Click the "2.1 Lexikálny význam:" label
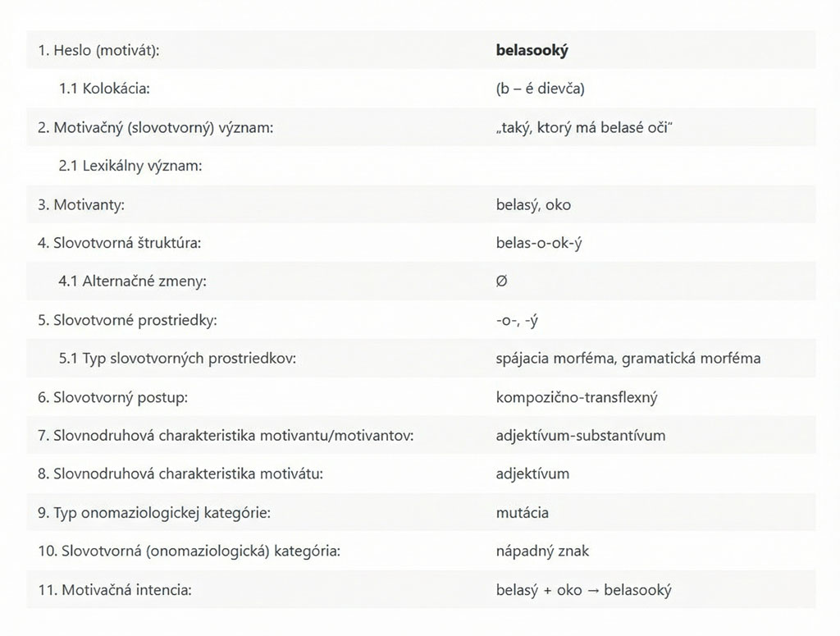840x636 pixels. (130, 166)
